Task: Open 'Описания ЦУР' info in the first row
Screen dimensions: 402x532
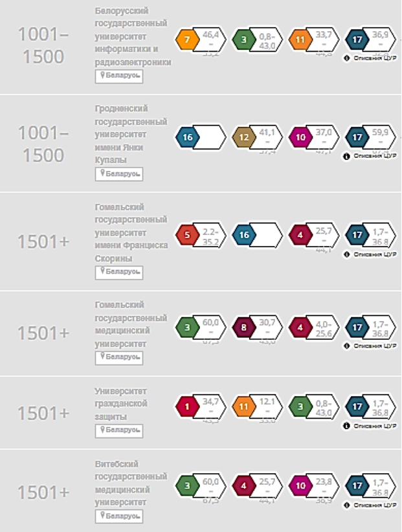Action: (x=370, y=58)
